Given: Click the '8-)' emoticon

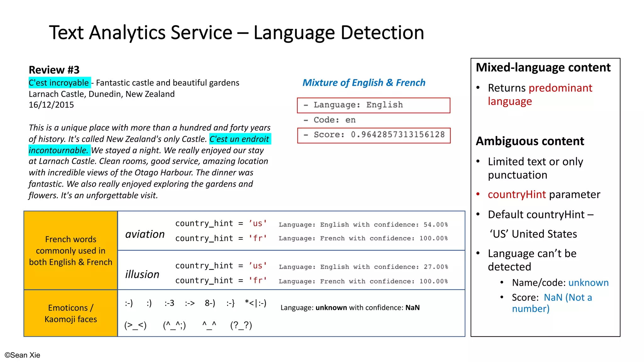Looking at the screenshot, I should pos(210,303).
